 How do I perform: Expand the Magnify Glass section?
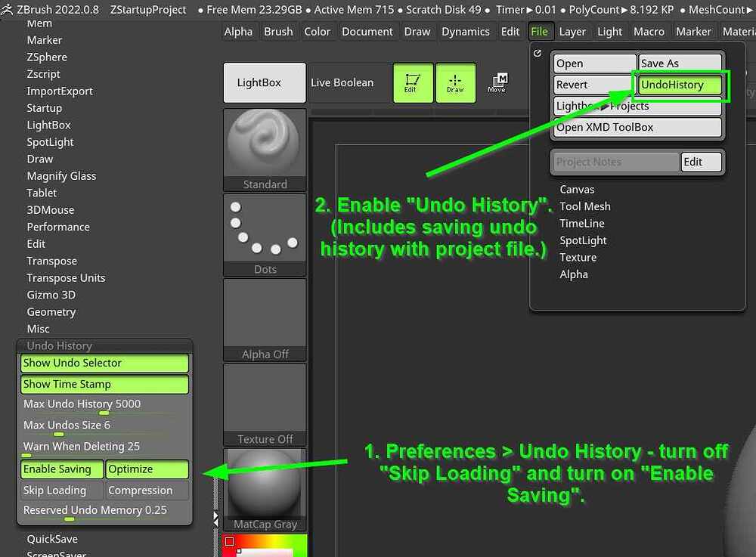(61, 176)
